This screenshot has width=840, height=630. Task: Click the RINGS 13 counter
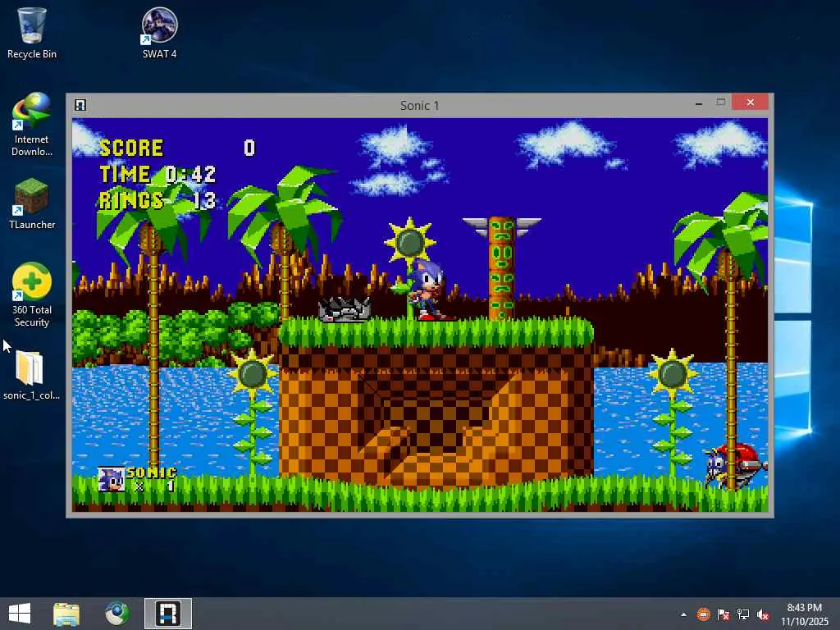click(x=157, y=200)
